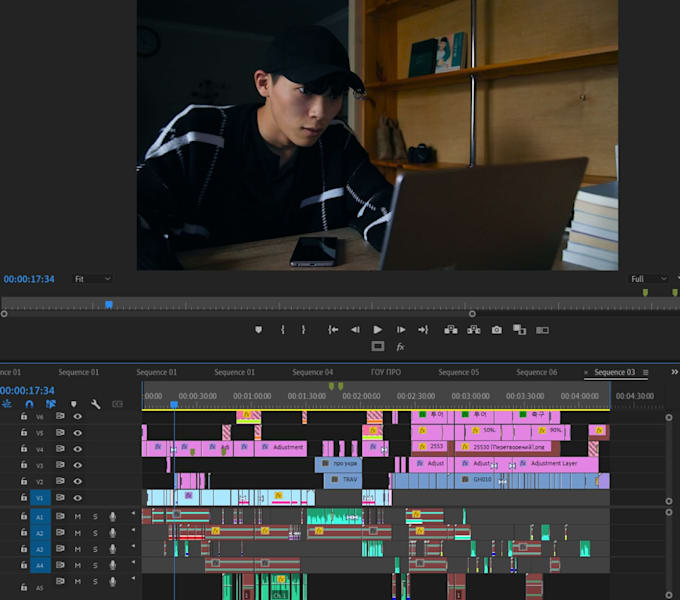Step back one frame
This screenshot has height=600, width=680.
(355, 330)
